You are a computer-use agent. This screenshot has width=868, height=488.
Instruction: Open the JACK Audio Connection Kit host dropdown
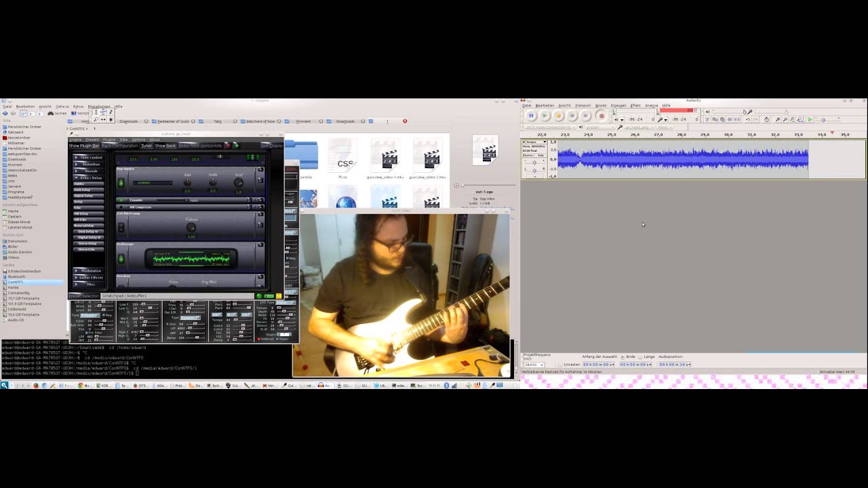tap(550, 127)
